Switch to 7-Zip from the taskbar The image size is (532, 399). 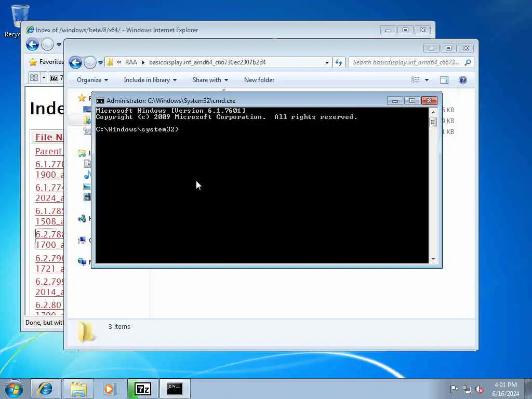tap(143, 389)
